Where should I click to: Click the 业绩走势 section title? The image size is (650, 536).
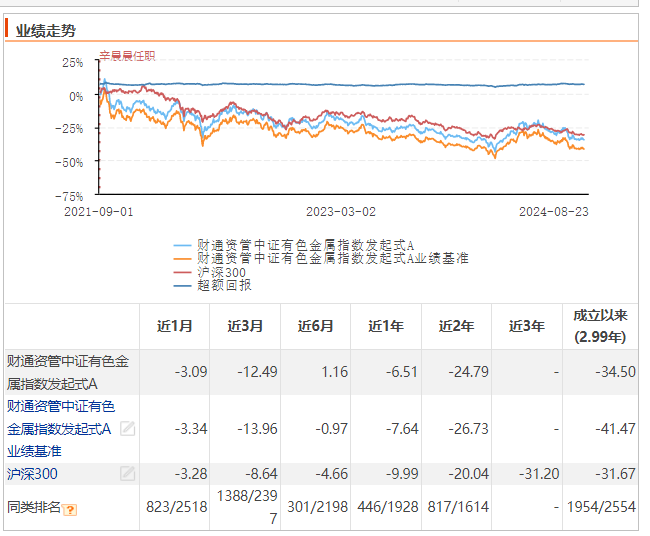[x=45, y=30]
